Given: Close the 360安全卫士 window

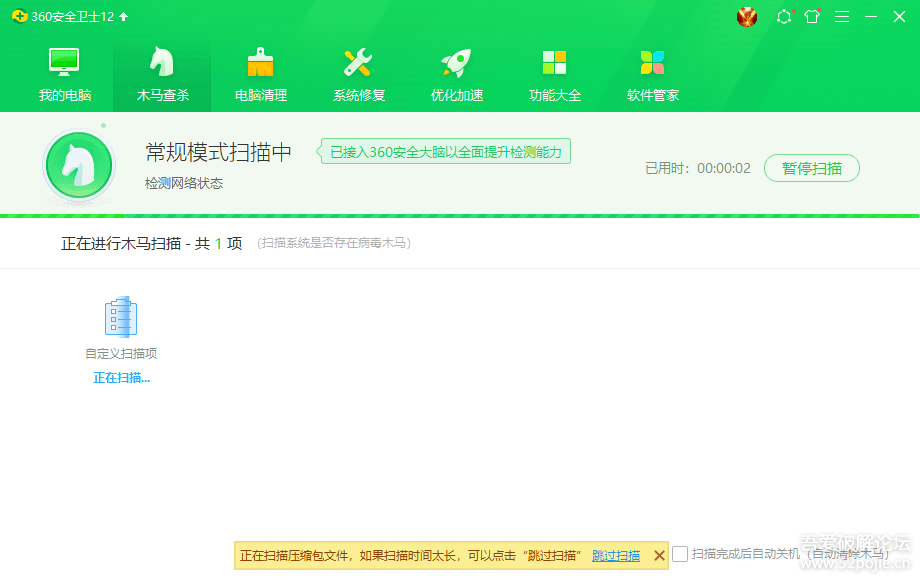Looking at the screenshot, I should (899, 16).
